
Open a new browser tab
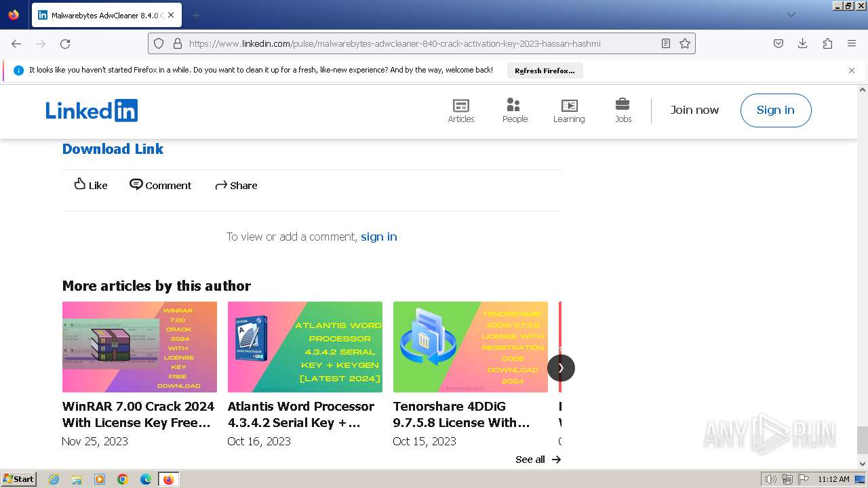[x=196, y=15]
